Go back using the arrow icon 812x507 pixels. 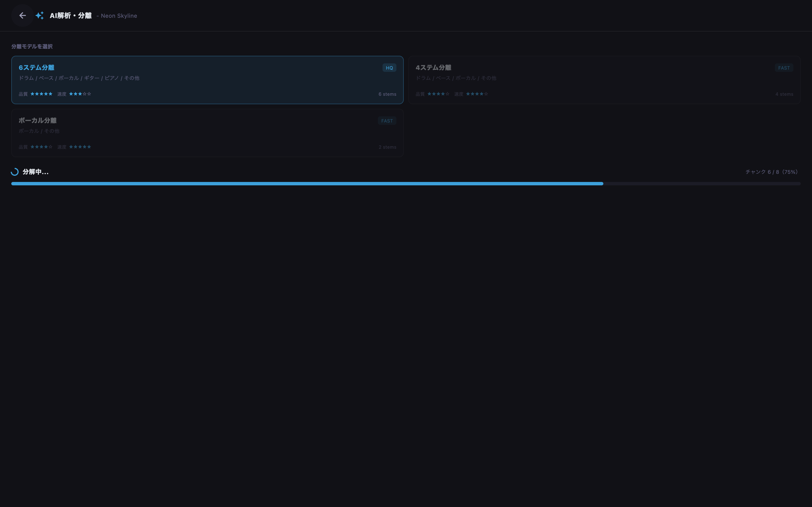(x=23, y=15)
